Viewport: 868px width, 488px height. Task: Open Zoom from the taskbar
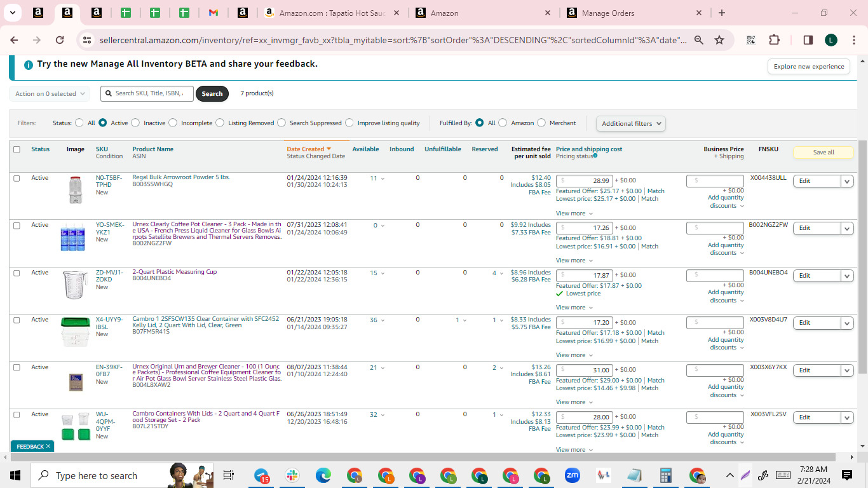point(573,475)
